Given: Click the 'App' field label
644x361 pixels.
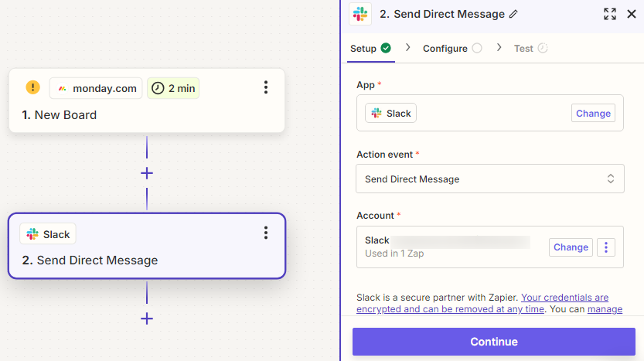Looking at the screenshot, I should point(366,85).
